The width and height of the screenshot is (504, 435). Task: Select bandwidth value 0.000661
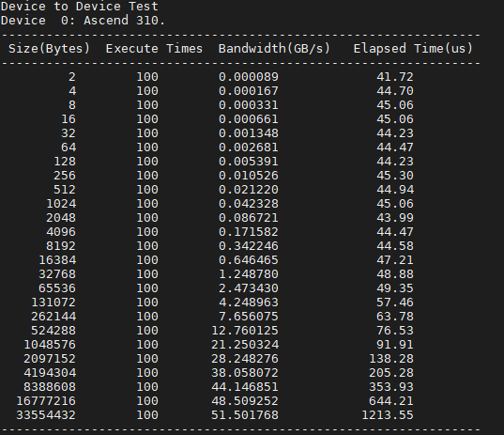(249, 119)
